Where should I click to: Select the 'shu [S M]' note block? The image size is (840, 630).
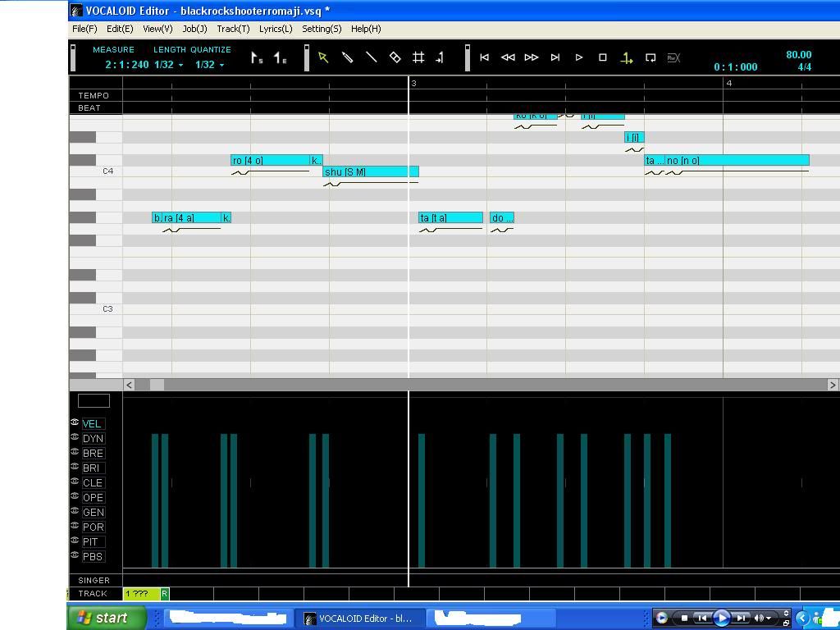[x=370, y=172]
